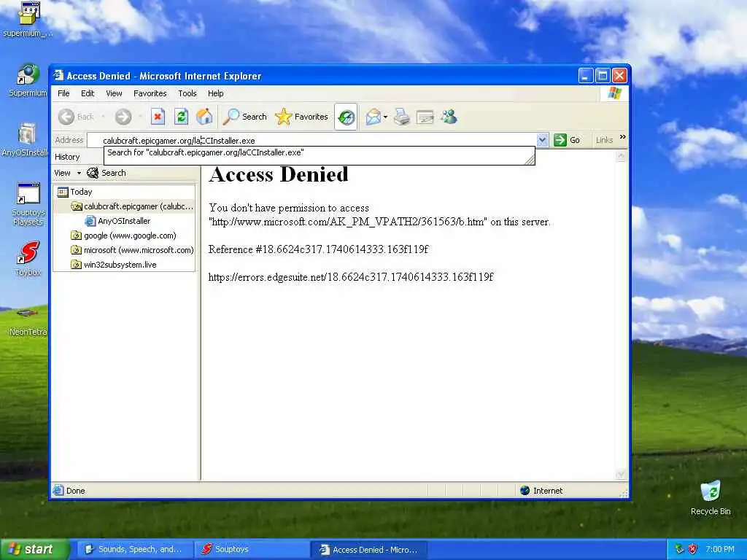Open the History pane View dropdown

click(x=67, y=173)
